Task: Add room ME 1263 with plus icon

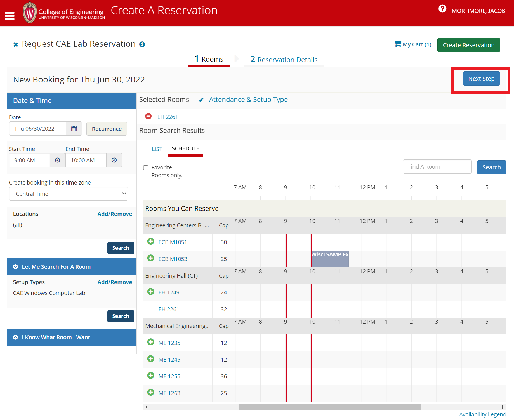Action: pyautogui.click(x=151, y=392)
